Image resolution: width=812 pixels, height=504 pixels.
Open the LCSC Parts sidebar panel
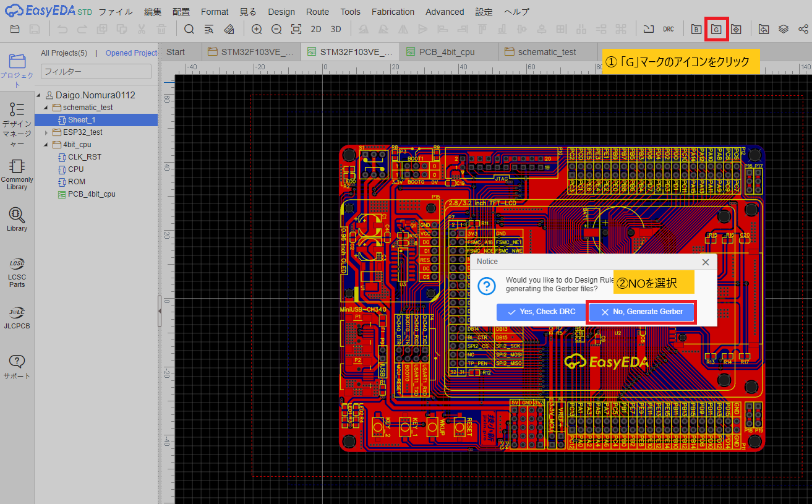(x=17, y=271)
